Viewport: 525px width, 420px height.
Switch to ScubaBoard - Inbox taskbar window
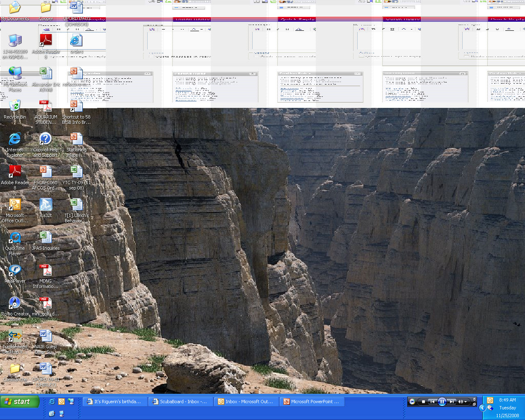click(x=180, y=402)
